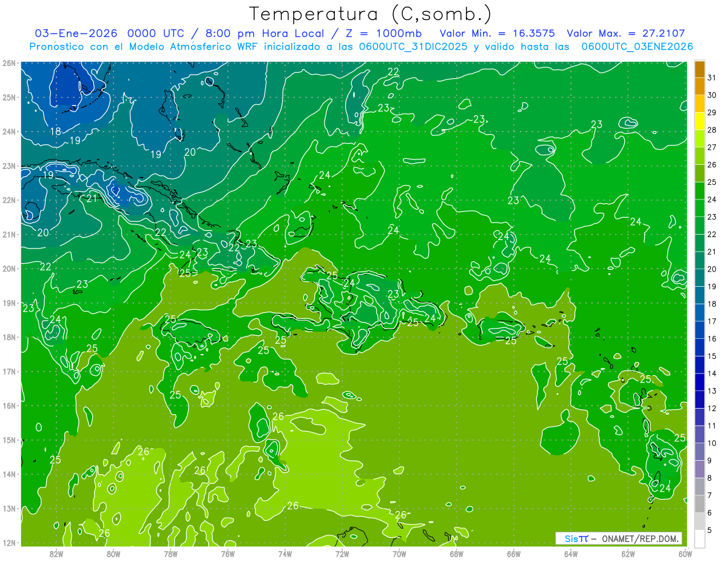Viewport: 728px width, 562px height.
Task: Click the "66W" longitude label
Action: (x=514, y=554)
